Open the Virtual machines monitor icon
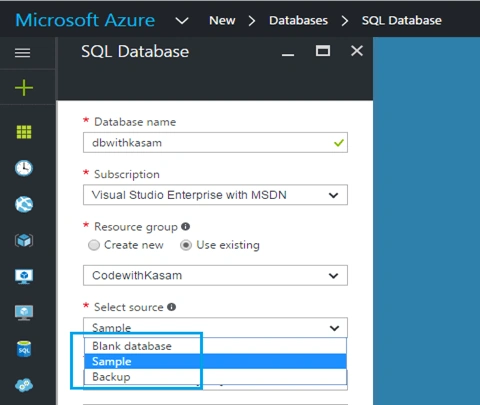Screen dimensions: 480x405 (x=24, y=277)
